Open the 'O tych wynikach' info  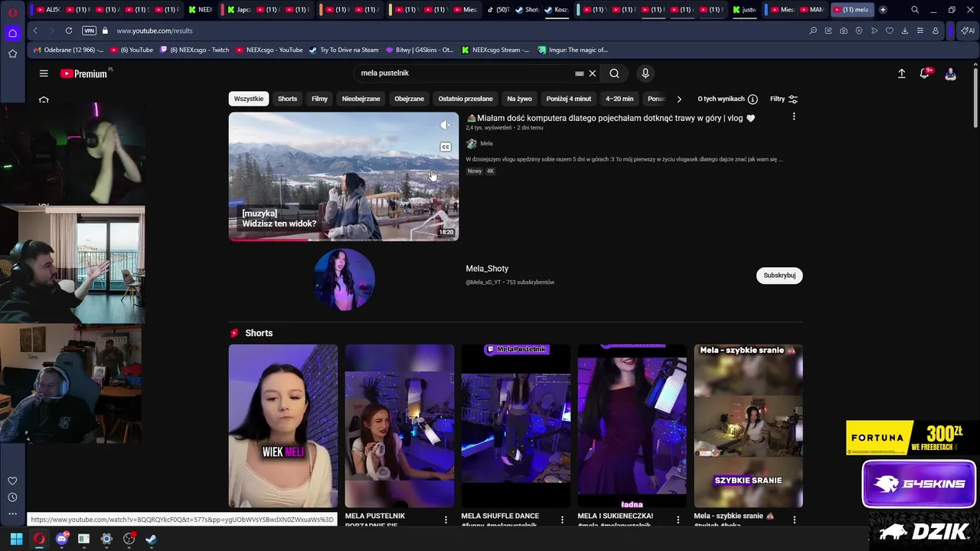tap(727, 99)
